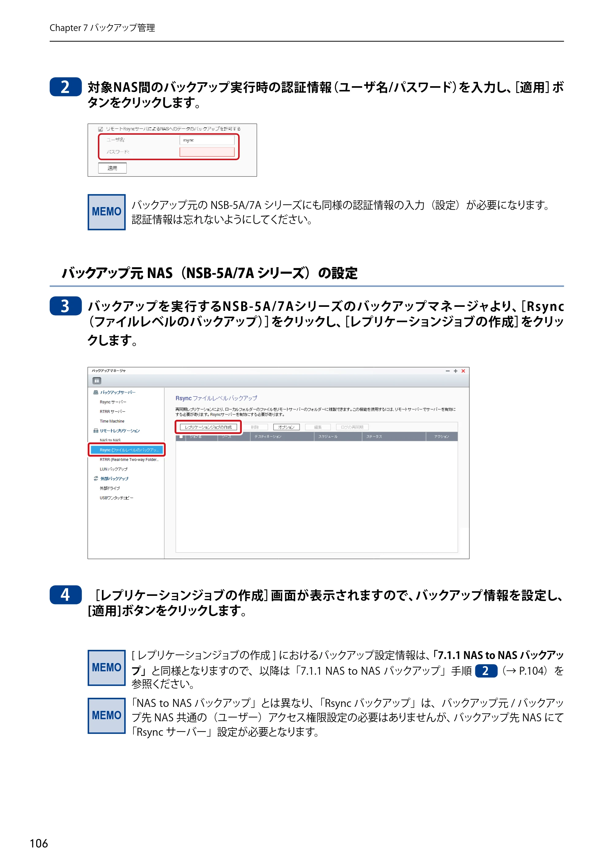Screen dimensions: 614x868
Task: Click the 適用 button
Action: pos(112,168)
